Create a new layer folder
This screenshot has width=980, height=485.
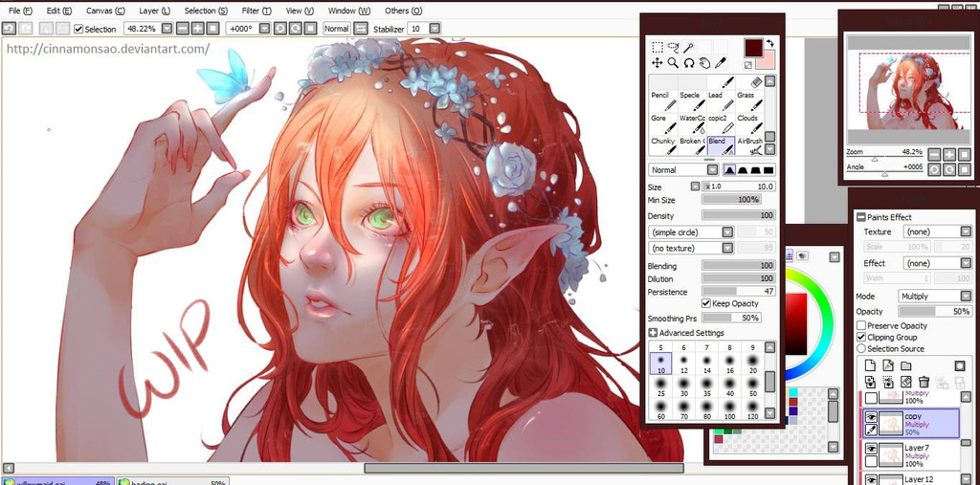coord(905,365)
